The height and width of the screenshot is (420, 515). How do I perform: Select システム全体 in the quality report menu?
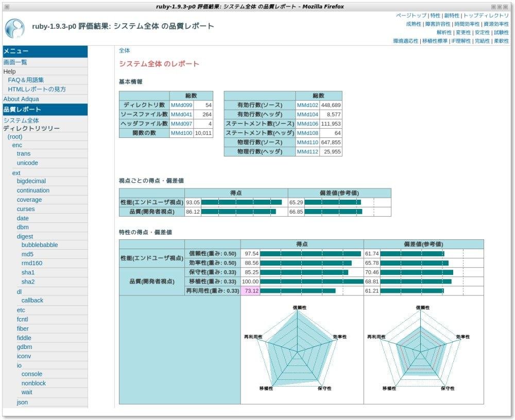pyautogui.click(x=21, y=120)
